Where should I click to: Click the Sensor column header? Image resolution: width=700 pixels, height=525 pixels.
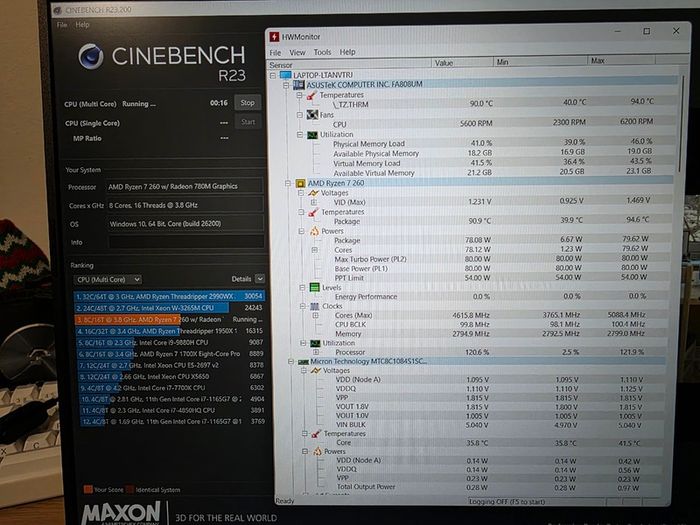pos(350,64)
